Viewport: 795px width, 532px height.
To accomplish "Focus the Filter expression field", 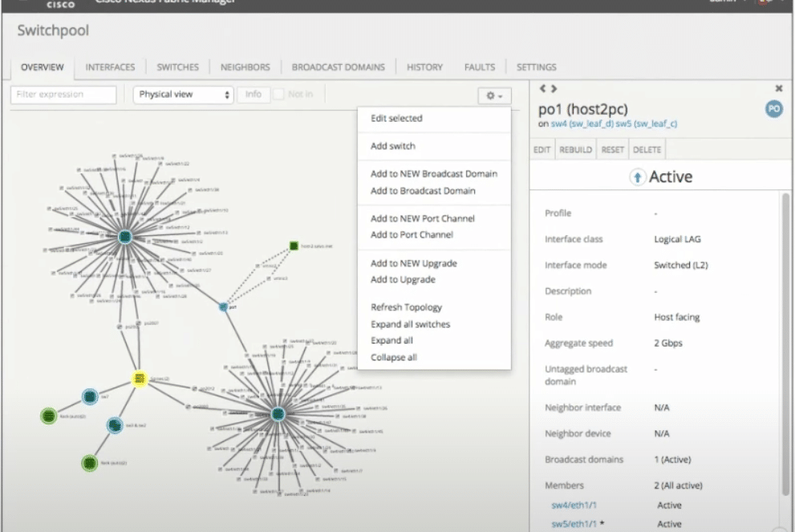I will 63,95.
